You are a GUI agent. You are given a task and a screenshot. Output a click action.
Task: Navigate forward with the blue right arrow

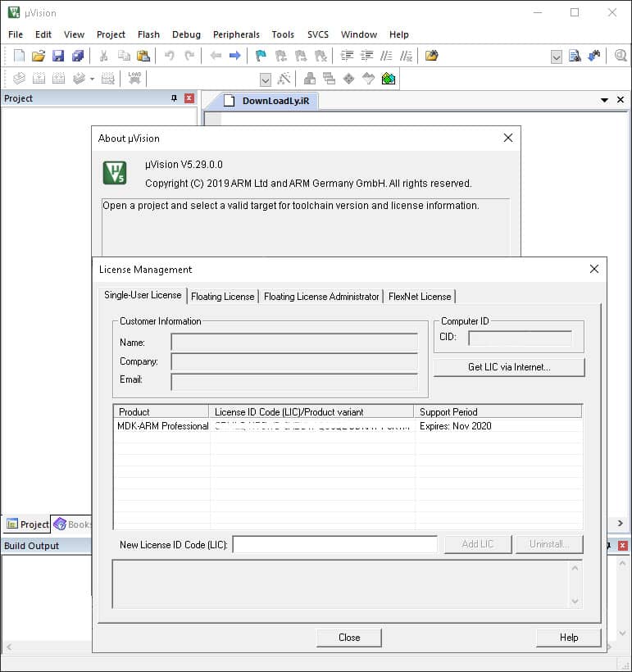(x=234, y=56)
